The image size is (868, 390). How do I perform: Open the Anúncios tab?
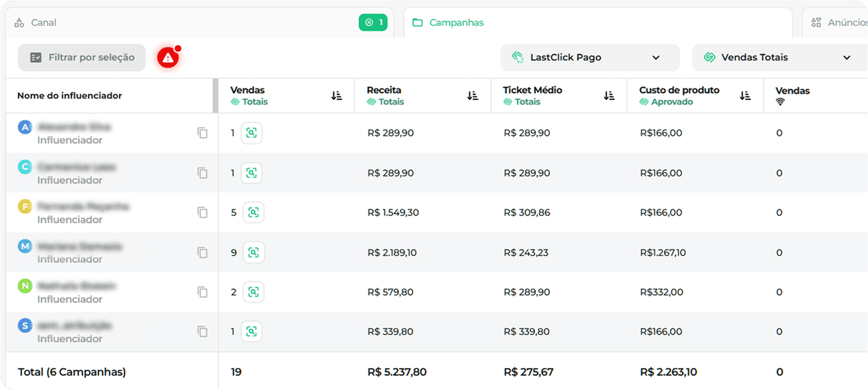pyautogui.click(x=840, y=23)
